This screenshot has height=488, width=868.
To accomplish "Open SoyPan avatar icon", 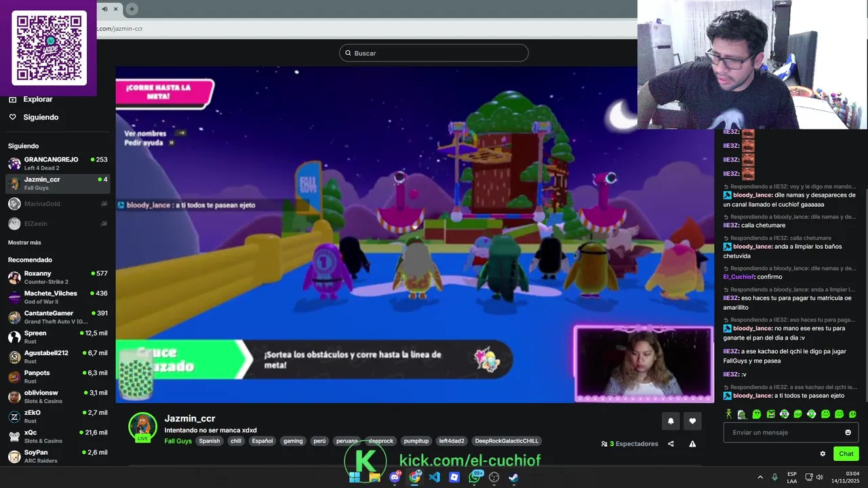I will click(14, 456).
